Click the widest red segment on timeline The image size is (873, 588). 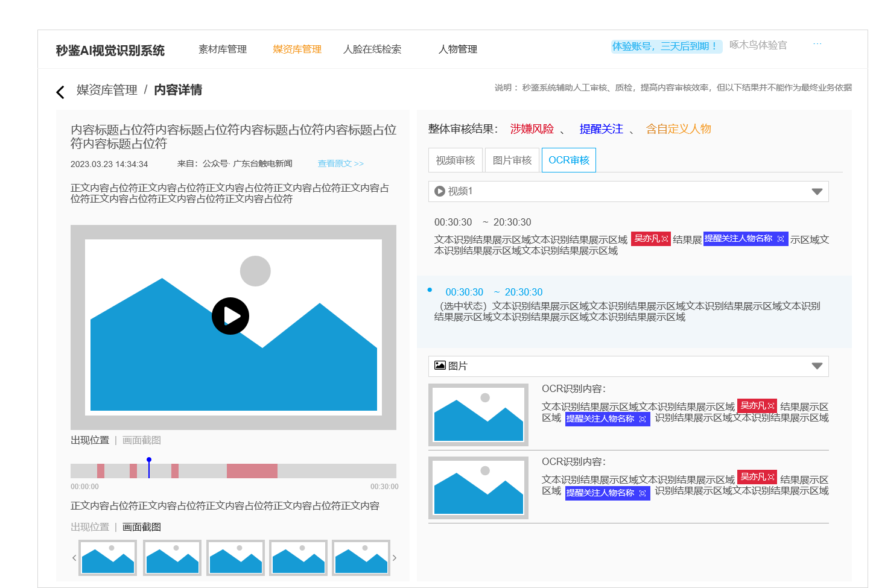tap(252, 471)
